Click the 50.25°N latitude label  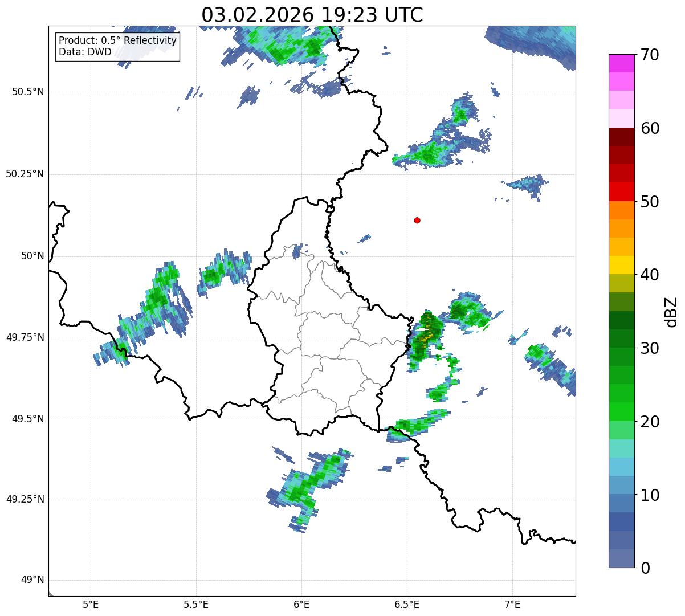point(25,174)
